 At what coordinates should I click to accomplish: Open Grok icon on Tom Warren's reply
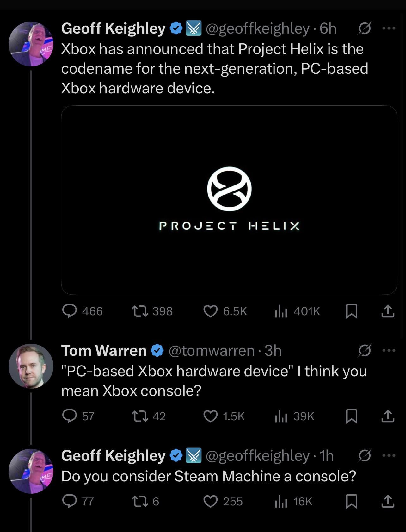[x=364, y=350]
